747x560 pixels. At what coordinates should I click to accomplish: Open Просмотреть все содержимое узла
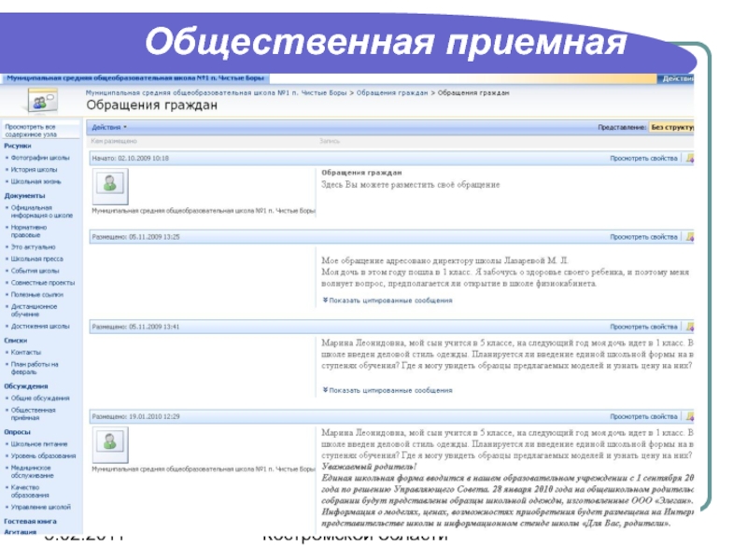point(31,131)
